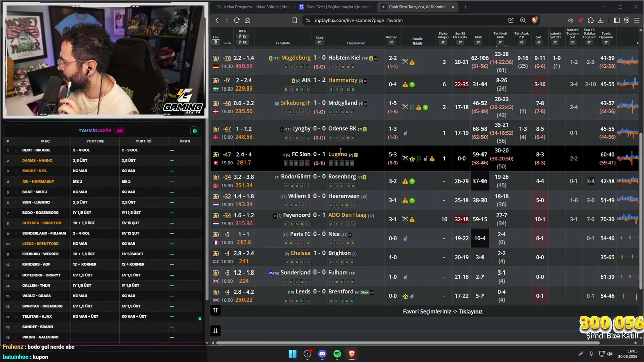Click the bomb icon in Lyngby row

[x=405, y=133]
